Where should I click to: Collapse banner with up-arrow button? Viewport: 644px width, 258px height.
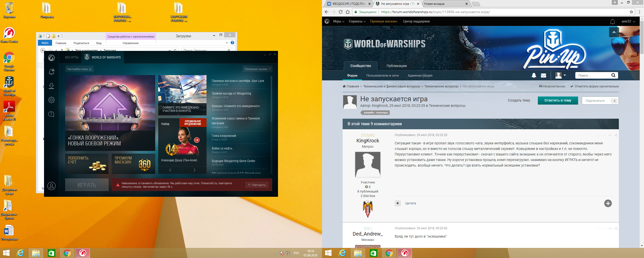614,32
